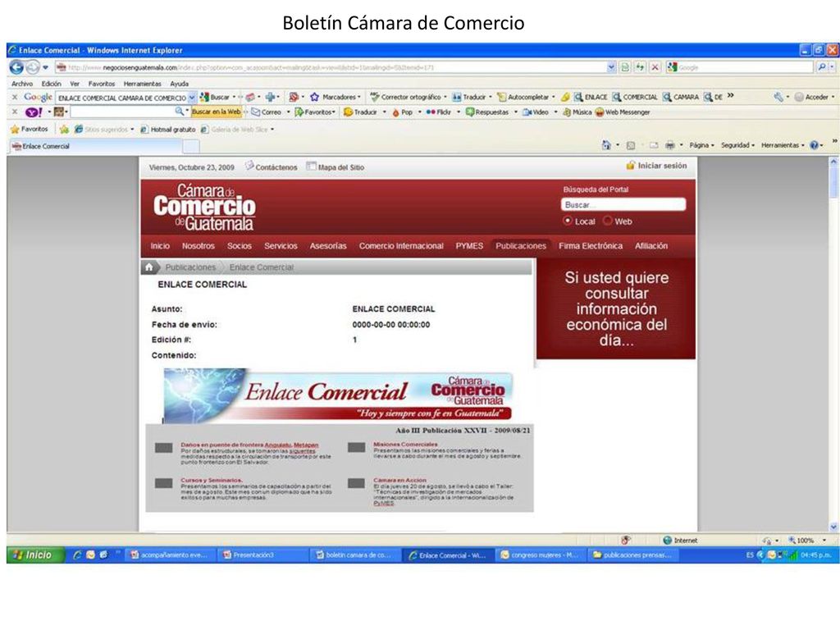Click the Mapa del Sitio link
Viewport: 840px width, 630px height.
click(336, 167)
